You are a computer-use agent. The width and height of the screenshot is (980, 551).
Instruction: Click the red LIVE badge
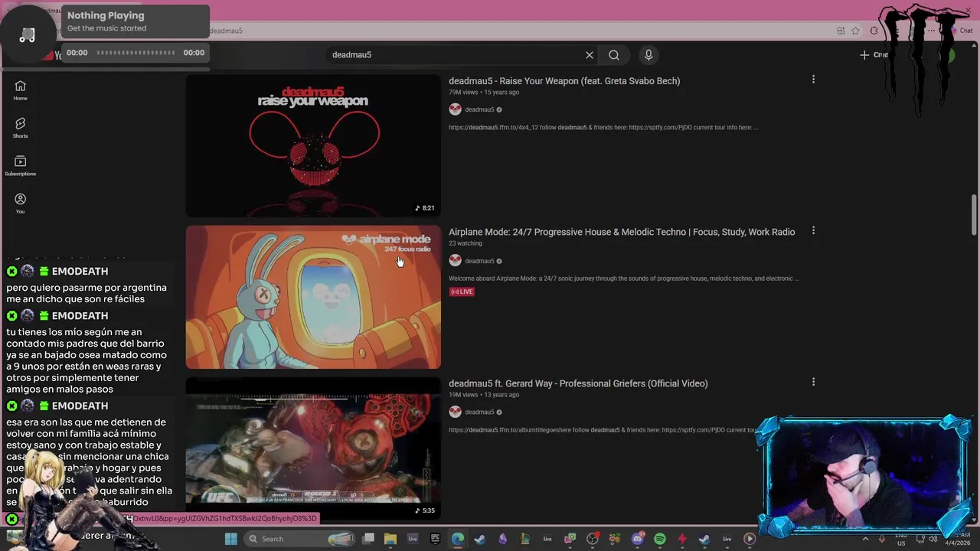coord(462,292)
